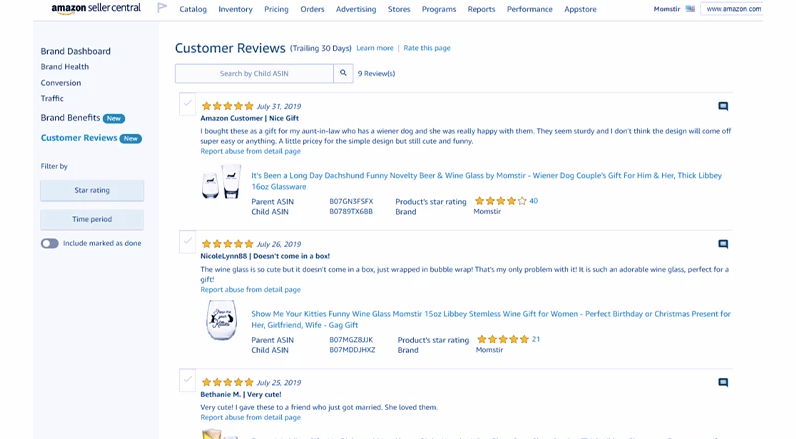
Task: Open the Advertising menu
Action: tap(356, 9)
